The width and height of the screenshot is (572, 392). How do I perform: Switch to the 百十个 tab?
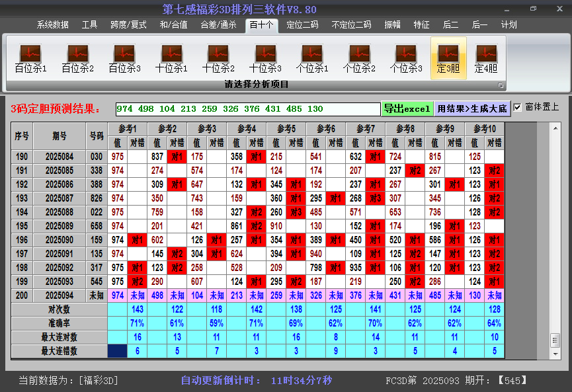tap(262, 25)
